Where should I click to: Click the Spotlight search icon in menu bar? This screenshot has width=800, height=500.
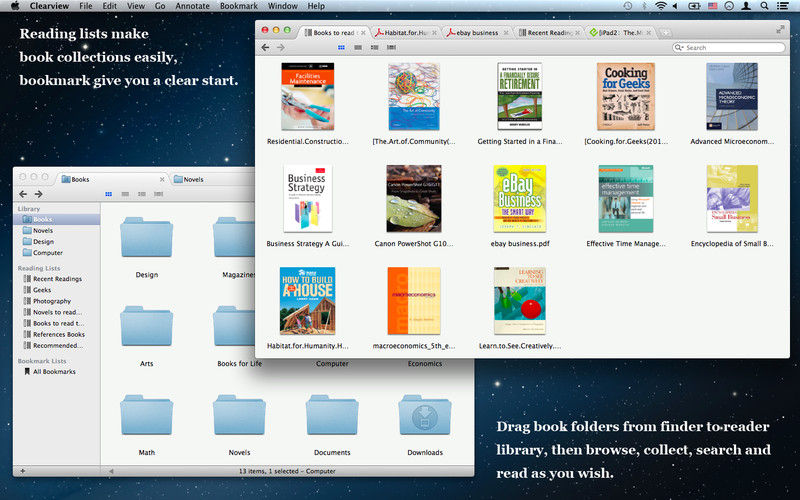pyautogui.click(x=764, y=6)
